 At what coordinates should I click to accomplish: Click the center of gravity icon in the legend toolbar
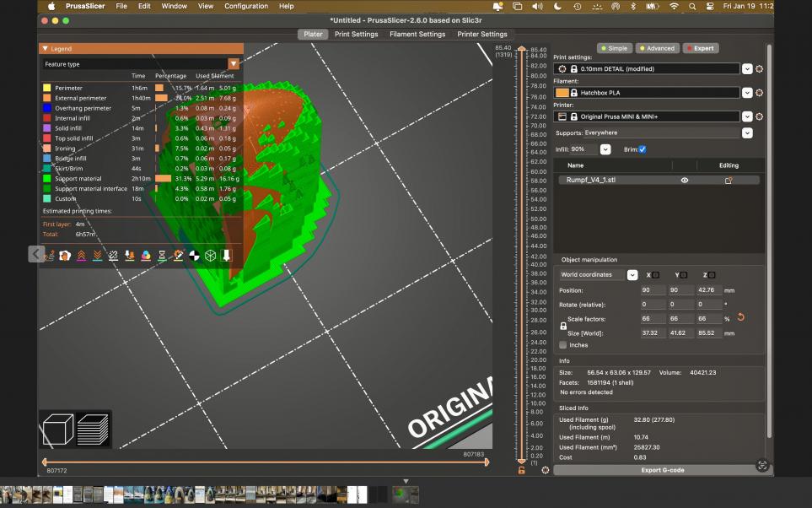[x=194, y=255]
